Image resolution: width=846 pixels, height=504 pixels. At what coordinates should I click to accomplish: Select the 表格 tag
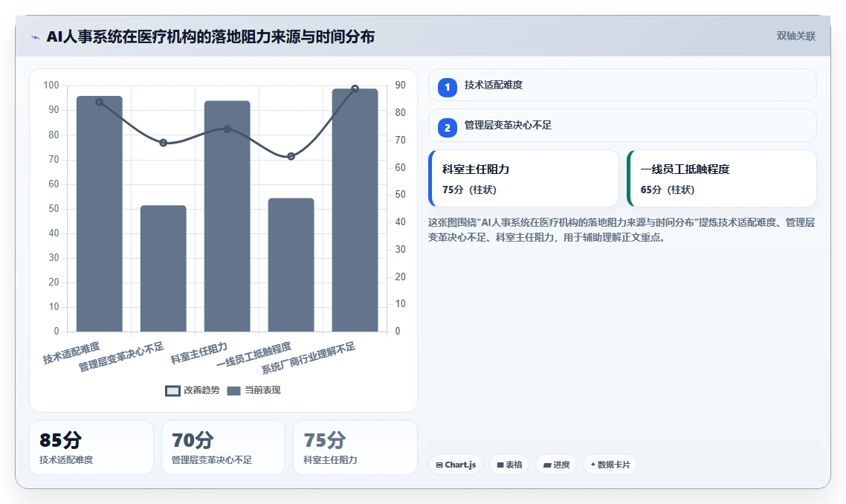(509, 465)
